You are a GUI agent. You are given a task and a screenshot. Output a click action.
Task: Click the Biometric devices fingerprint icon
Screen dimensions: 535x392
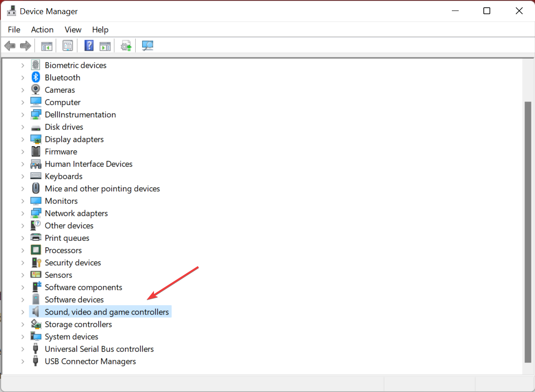pyautogui.click(x=36, y=65)
